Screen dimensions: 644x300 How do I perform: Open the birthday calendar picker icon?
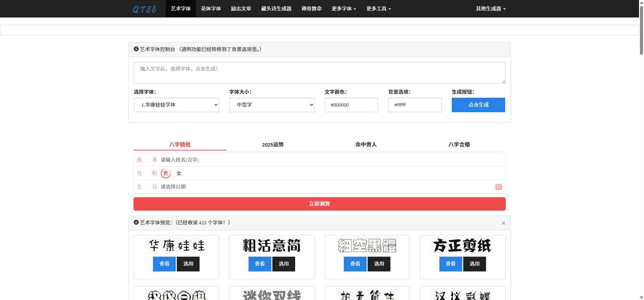click(498, 187)
